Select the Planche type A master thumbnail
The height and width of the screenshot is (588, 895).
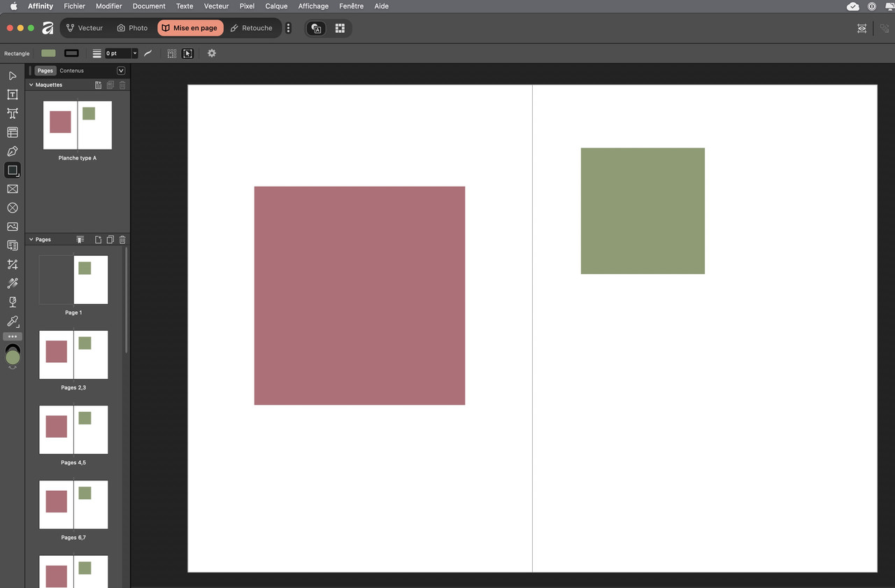click(77, 125)
